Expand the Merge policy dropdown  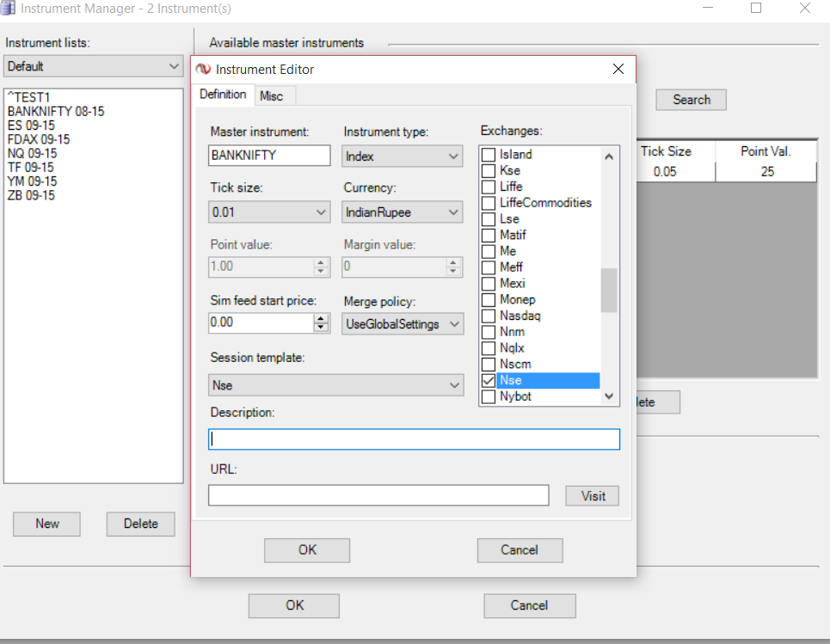[403, 324]
